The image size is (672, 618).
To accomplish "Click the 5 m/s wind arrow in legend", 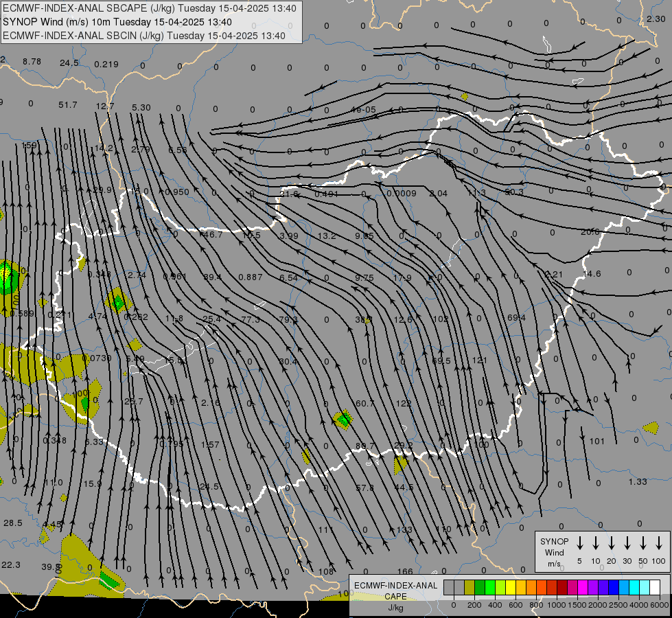I will tap(580, 543).
